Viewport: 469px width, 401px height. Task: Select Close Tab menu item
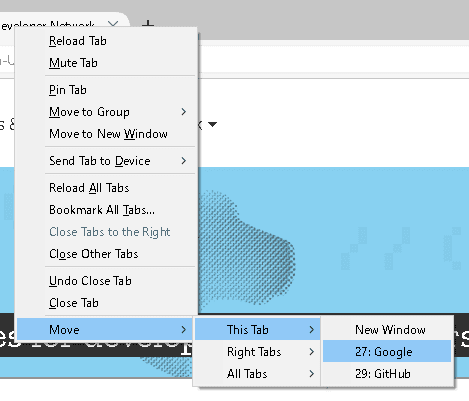(x=106, y=303)
